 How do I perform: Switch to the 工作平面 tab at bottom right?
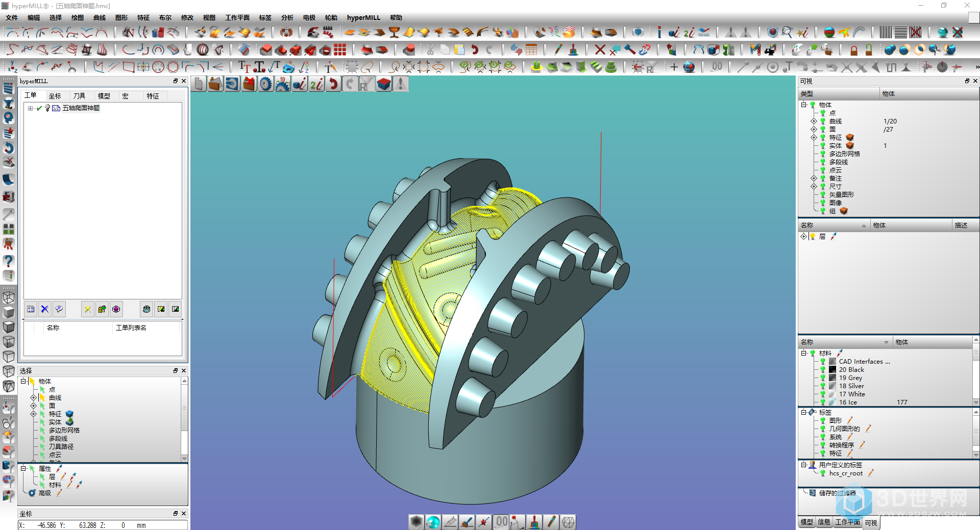click(x=847, y=522)
